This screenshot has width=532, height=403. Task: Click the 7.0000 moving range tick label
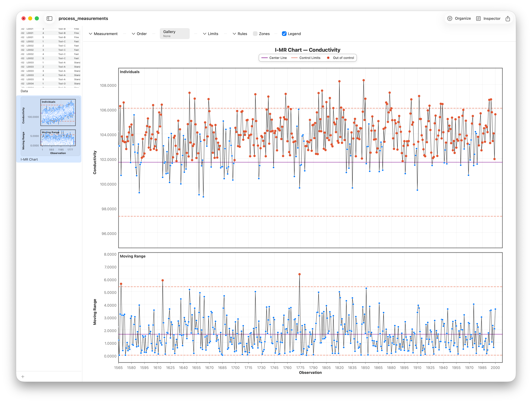(x=110, y=267)
